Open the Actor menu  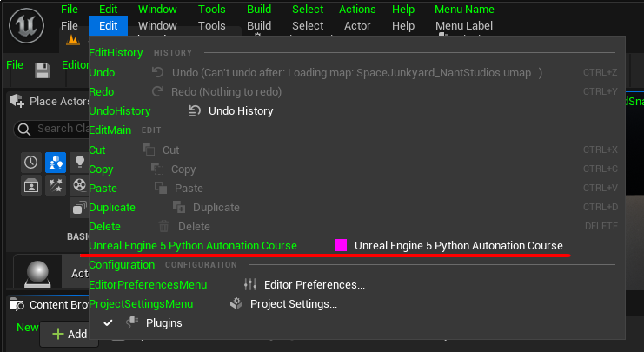click(x=357, y=25)
